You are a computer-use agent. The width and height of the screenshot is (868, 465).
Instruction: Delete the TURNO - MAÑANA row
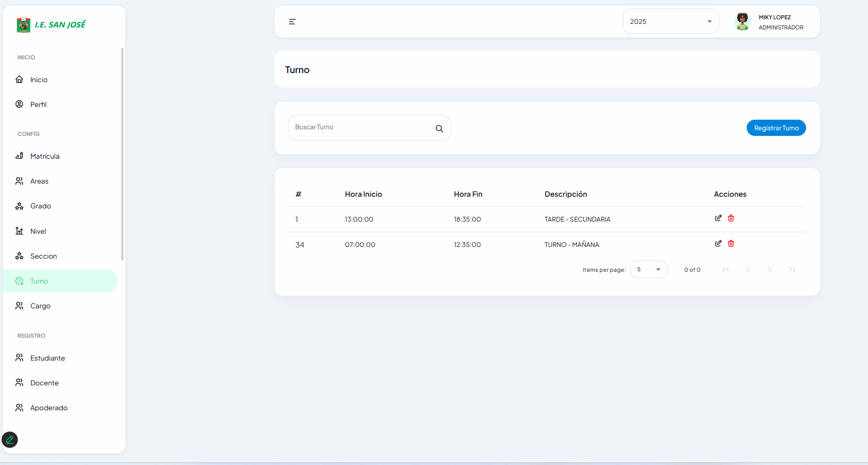(731, 243)
